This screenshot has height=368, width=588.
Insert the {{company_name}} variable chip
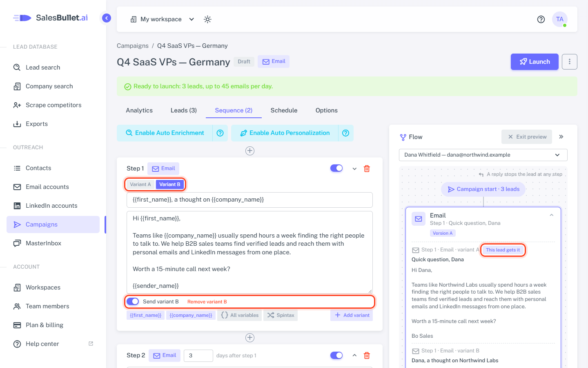coord(191,315)
